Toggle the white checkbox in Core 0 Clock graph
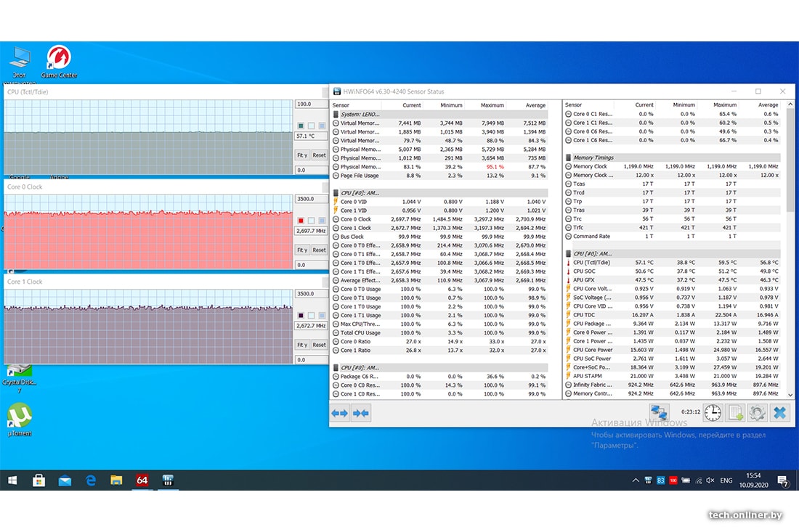The height and width of the screenshot is (532, 799). tap(312, 221)
